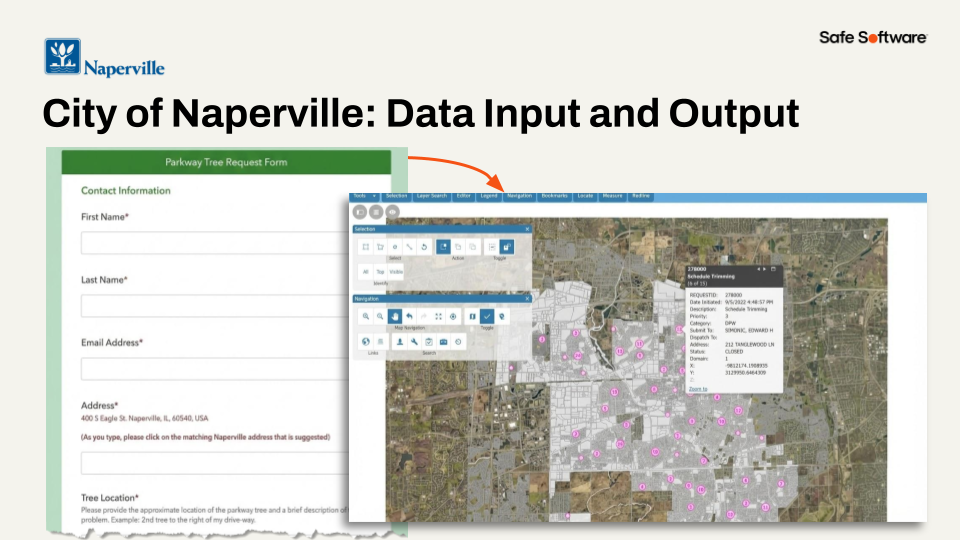Click the All identify button
The image size is (960, 540).
pyautogui.click(x=366, y=272)
